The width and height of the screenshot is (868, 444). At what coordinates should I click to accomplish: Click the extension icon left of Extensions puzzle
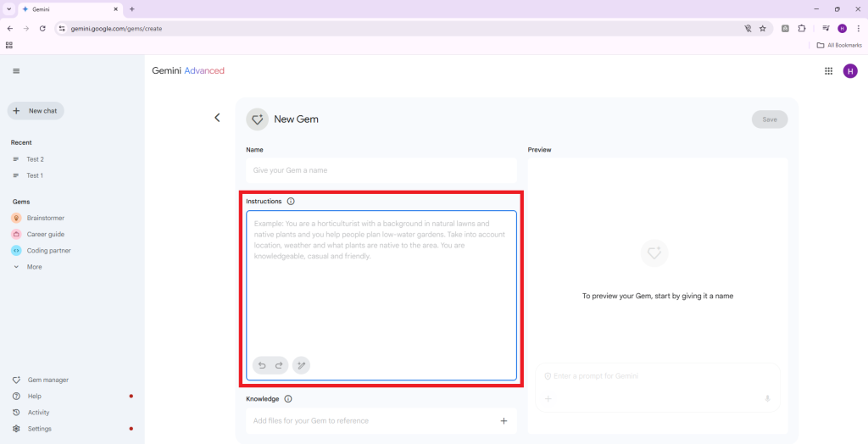[x=785, y=28]
